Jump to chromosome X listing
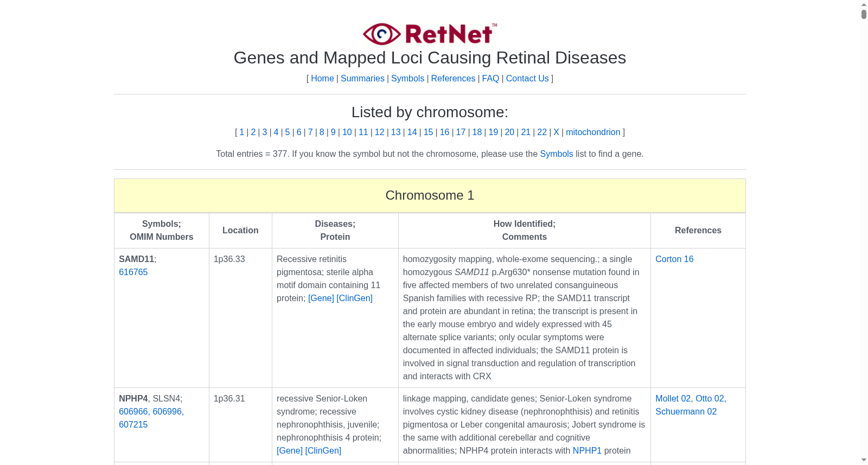Viewport: 868px width, 465px height. click(x=556, y=132)
